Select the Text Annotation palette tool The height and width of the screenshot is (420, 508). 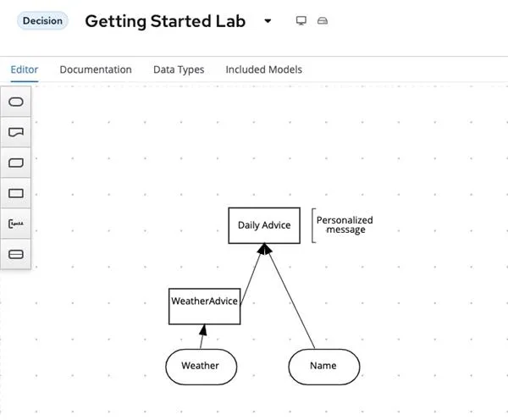tap(15, 224)
